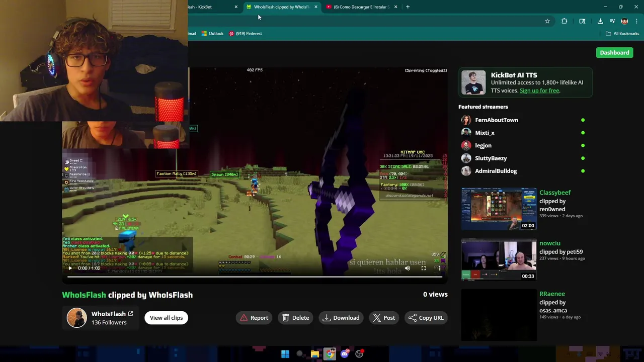Click the Report button

[254, 318]
